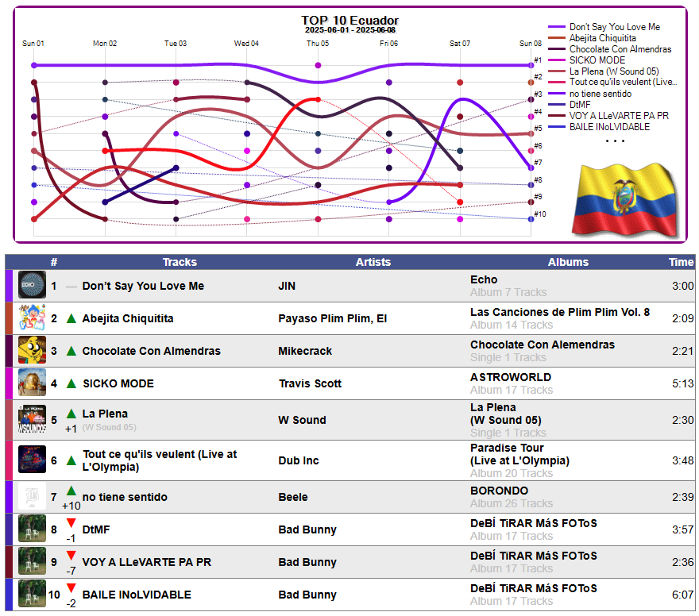The height and width of the screenshot is (616, 699).
Task: Open artist name W Sound
Action: 303,420
